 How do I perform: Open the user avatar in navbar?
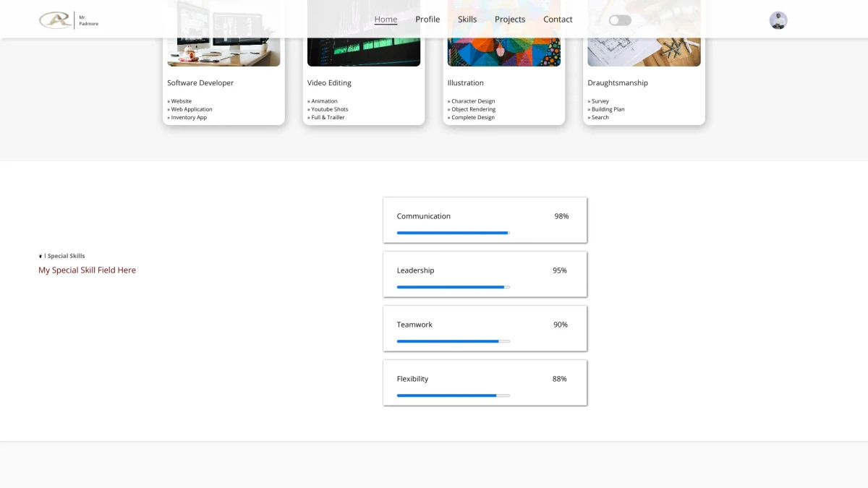pos(778,20)
